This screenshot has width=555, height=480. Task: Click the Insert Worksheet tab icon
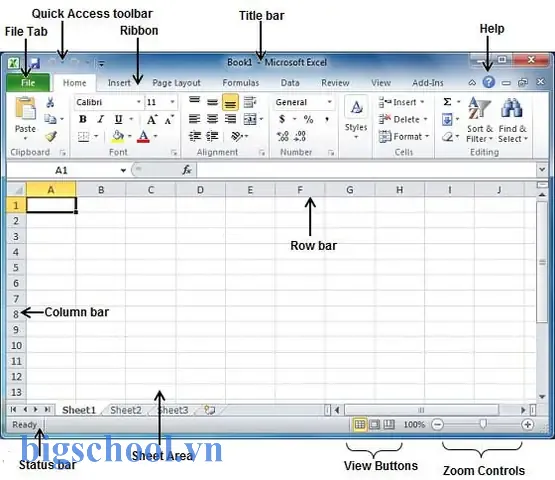click(209, 410)
